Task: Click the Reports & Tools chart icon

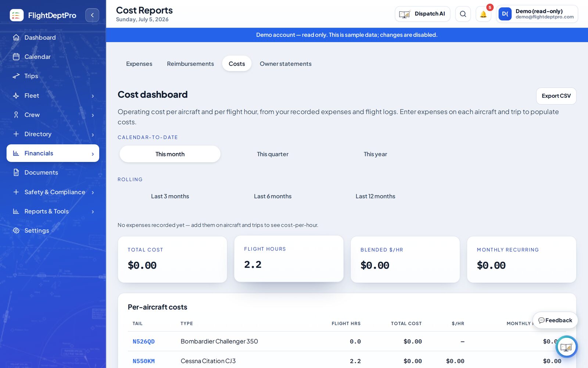Action: click(16, 211)
